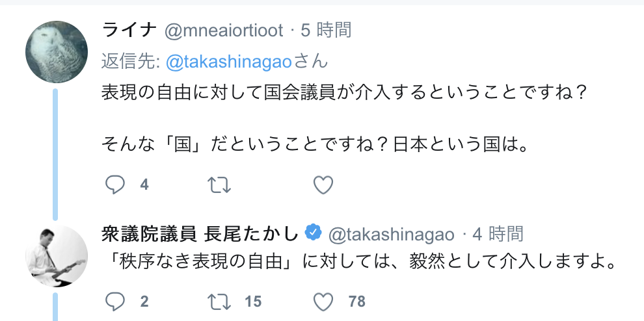This screenshot has height=321, width=644.
Task: Open the 4 時間 timestamp link
Action: click(x=498, y=233)
